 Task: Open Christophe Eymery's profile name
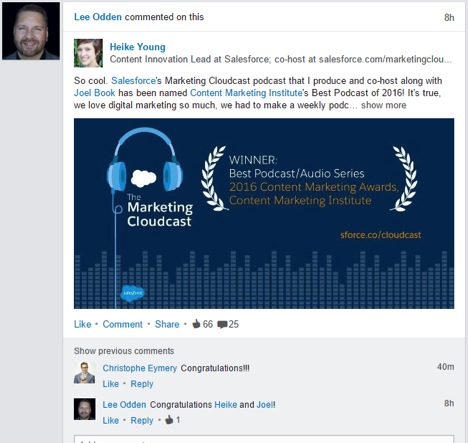pyautogui.click(x=140, y=368)
